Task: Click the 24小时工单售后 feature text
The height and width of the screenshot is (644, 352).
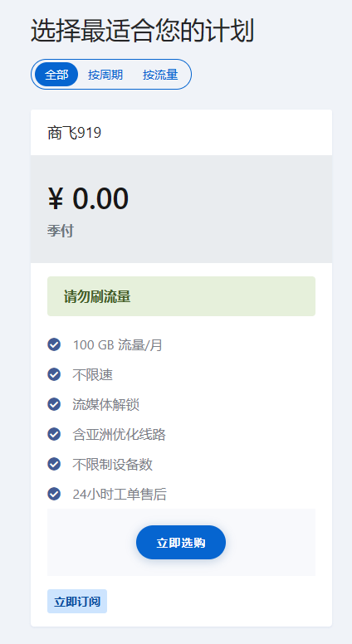Action: 120,494
